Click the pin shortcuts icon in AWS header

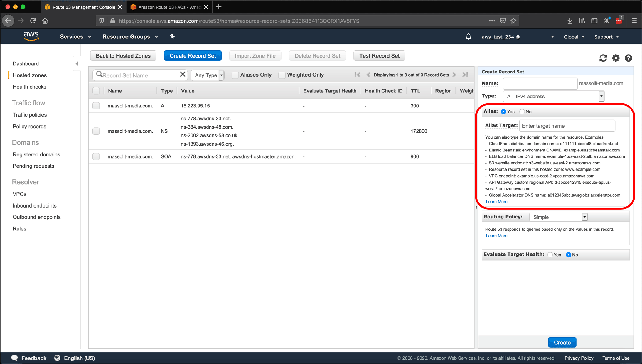click(172, 36)
